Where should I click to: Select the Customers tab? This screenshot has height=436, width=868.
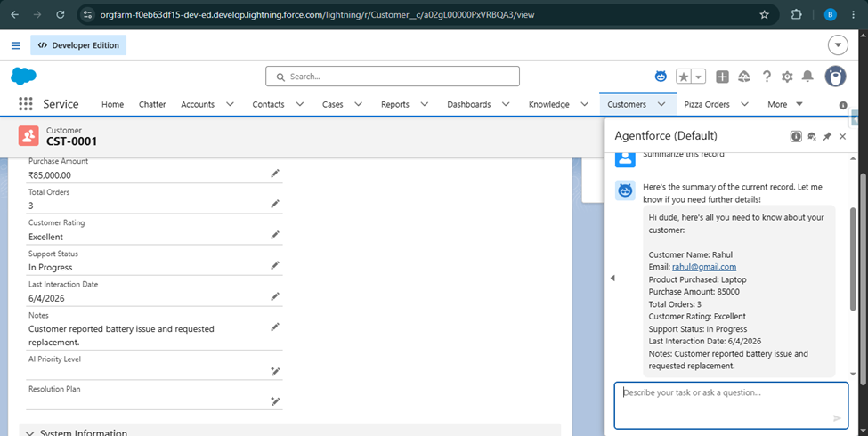coord(627,104)
